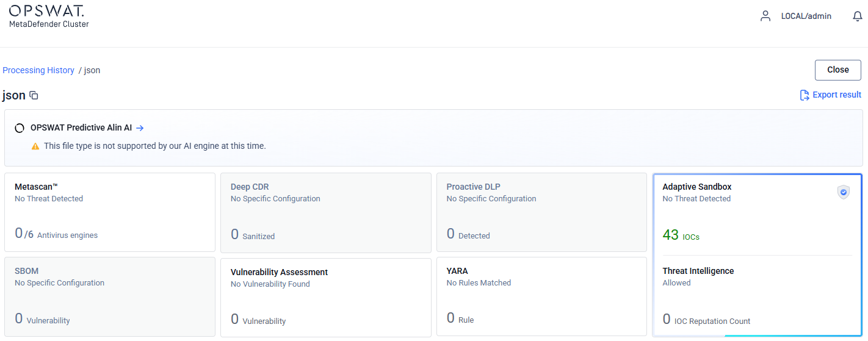Click the Adaptive Sandbox shield icon

843,193
